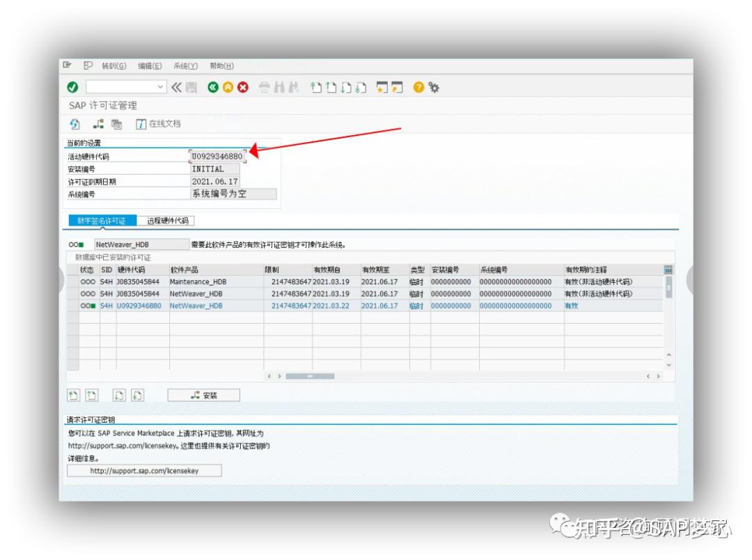Click the Print icon

point(264,87)
